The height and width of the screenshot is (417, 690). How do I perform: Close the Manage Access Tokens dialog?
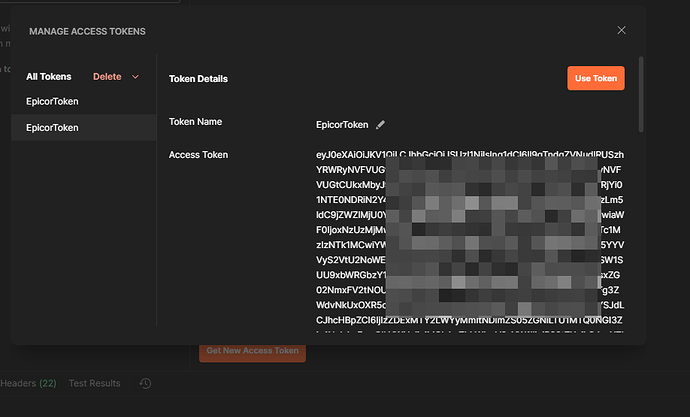(x=621, y=31)
